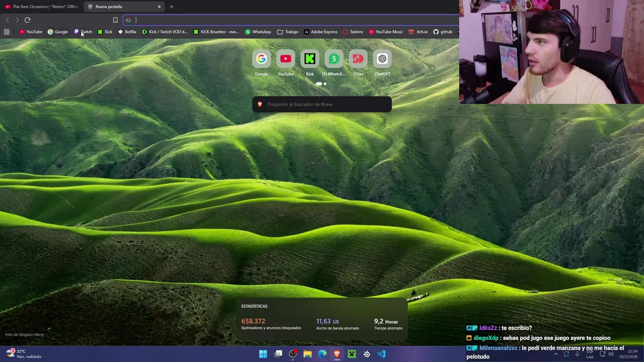Image resolution: width=644 pixels, height=362 pixels.
Task: Click the volume icon in the system tray
Action: [610, 354]
